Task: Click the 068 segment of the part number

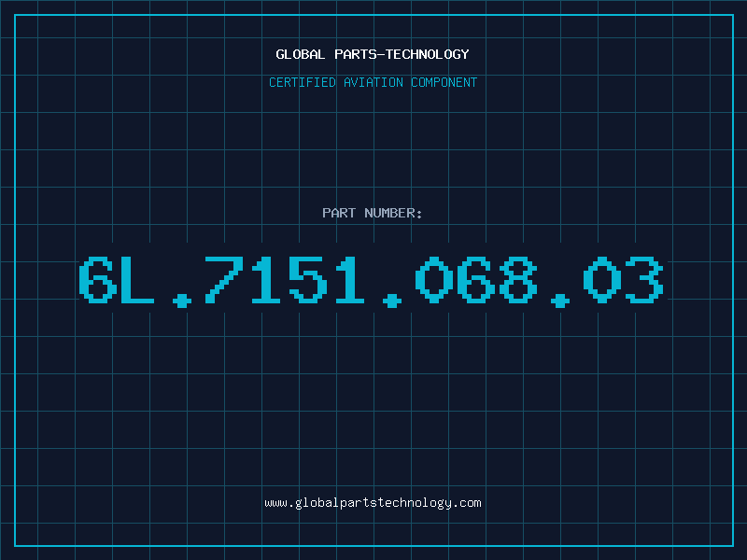Action: point(476,280)
